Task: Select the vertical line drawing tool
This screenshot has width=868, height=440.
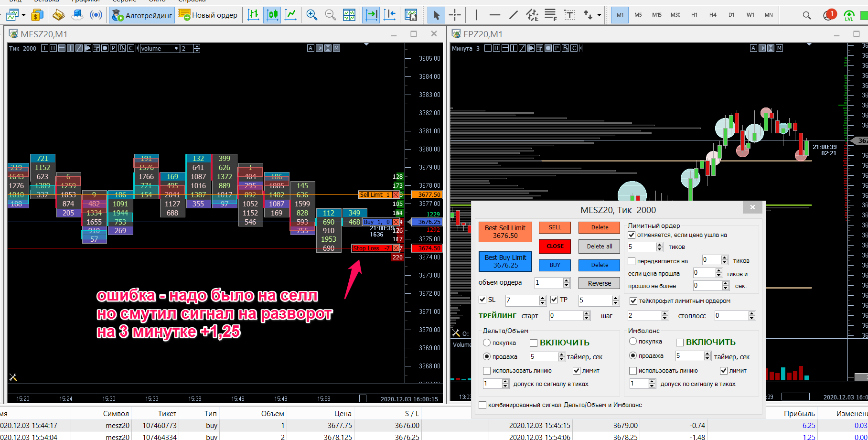Action: click(x=476, y=15)
